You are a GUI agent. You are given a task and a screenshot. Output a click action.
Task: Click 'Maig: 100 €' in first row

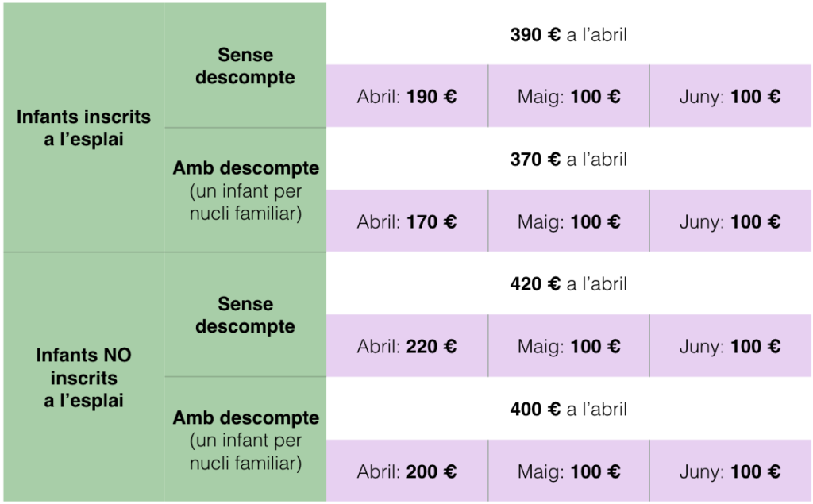click(x=568, y=97)
